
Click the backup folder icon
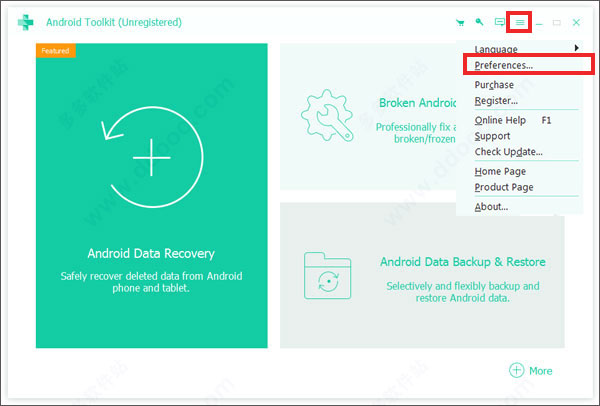[x=328, y=276]
